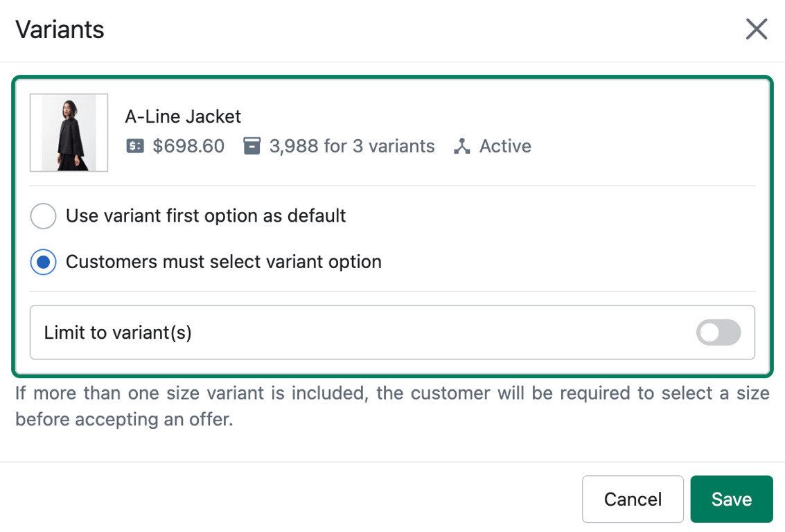
Task: Click the Active status label
Action: point(505,146)
